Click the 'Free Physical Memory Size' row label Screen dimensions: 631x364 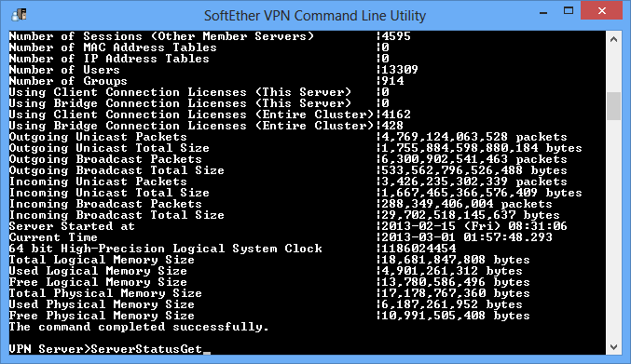pos(102,316)
